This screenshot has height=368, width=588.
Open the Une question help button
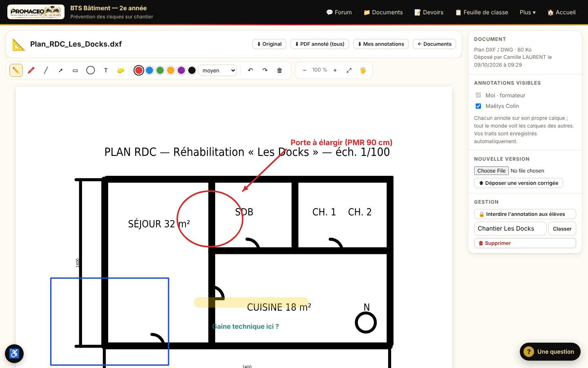click(x=550, y=352)
